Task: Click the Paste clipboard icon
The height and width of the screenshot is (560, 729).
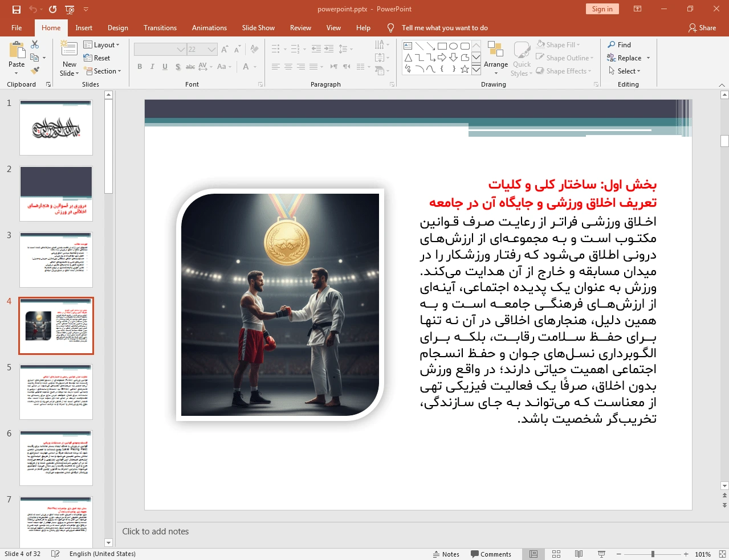Action: [17, 50]
